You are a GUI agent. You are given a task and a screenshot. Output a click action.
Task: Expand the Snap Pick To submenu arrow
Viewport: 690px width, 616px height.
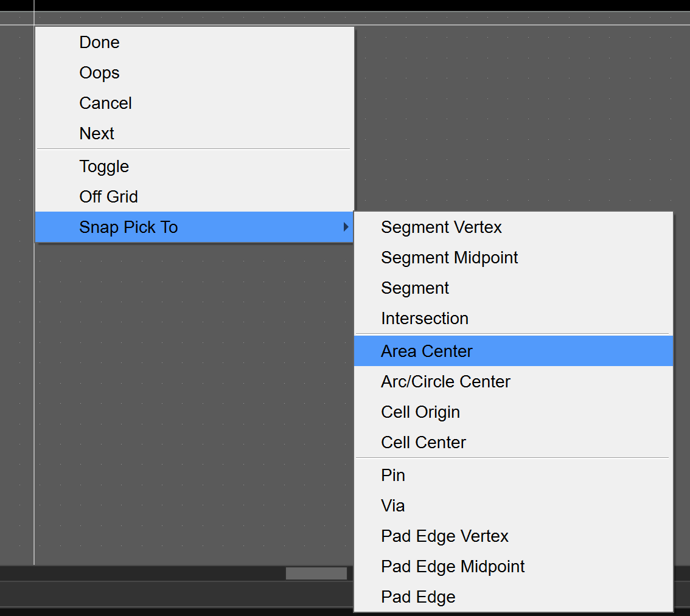(x=346, y=227)
